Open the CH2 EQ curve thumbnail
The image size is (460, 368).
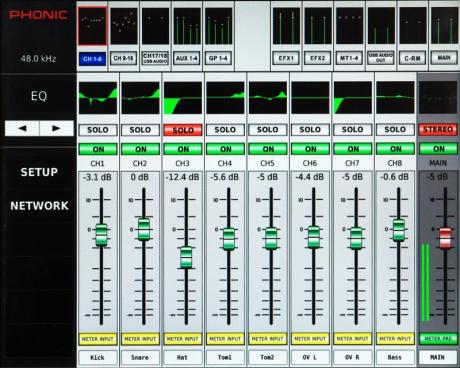140,98
